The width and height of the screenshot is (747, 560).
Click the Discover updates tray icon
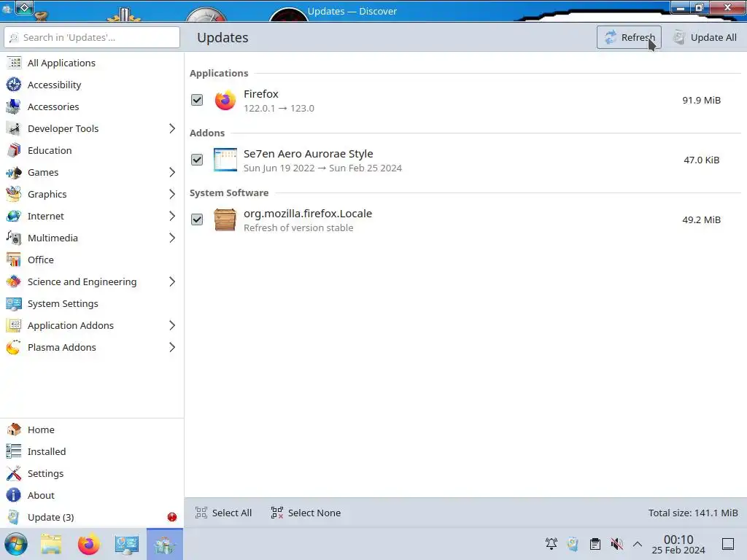coord(573,544)
